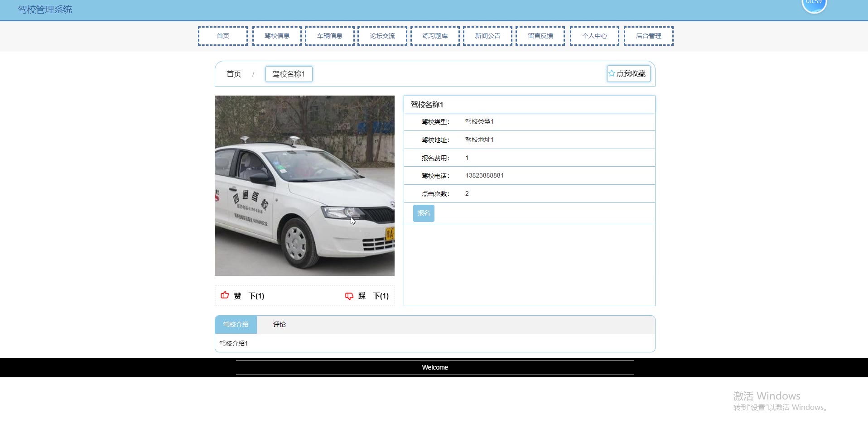
Task: Navigate to 新闻公告
Action: pyautogui.click(x=487, y=36)
